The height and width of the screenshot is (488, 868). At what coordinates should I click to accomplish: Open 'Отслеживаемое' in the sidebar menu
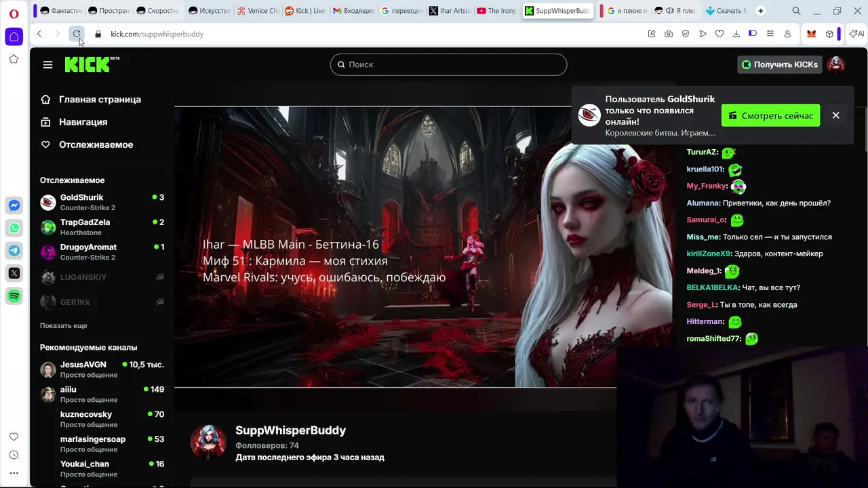[x=87, y=144]
